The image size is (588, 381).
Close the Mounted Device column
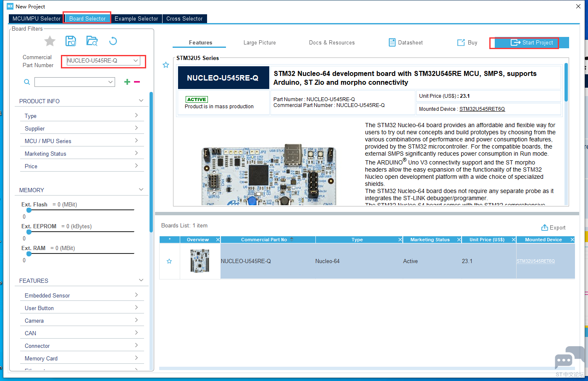(572, 240)
